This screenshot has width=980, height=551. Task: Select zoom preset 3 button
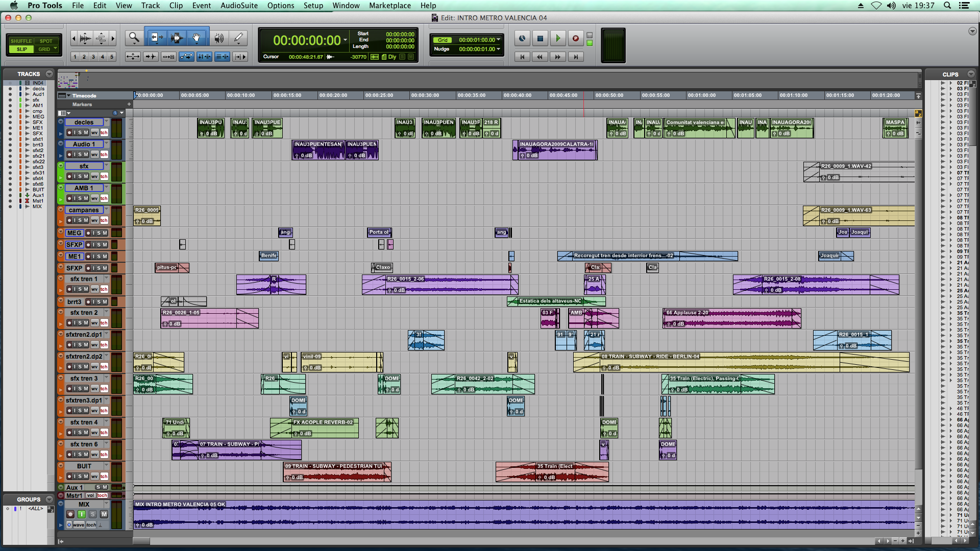[93, 57]
